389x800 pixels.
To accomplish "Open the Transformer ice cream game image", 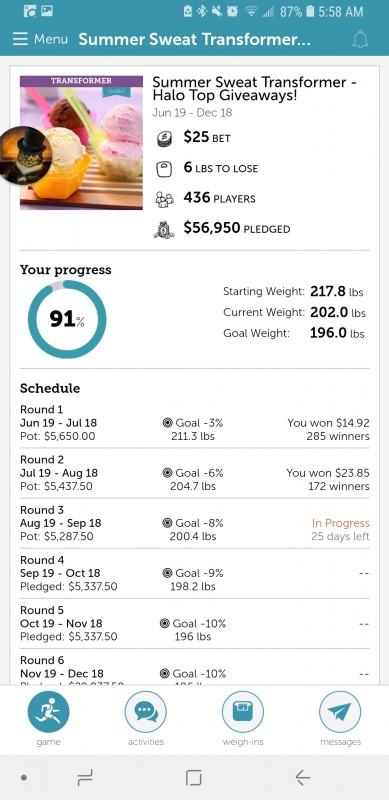I will (81, 143).
